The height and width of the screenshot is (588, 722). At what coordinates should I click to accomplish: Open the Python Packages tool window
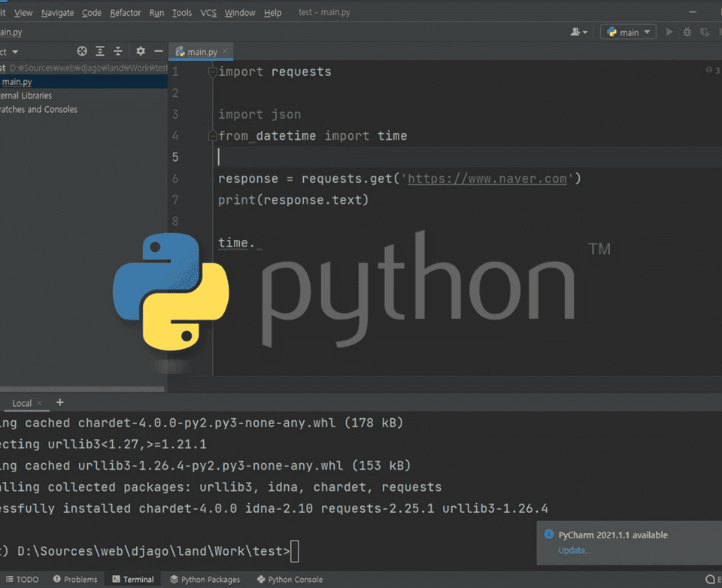point(205,579)
